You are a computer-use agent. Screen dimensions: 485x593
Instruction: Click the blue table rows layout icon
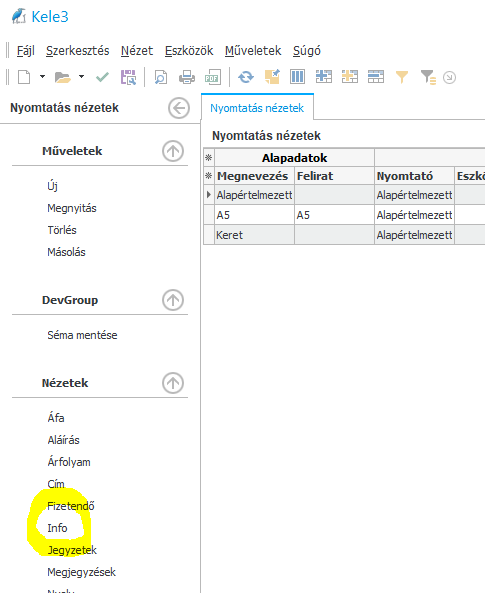pos(376,77)
